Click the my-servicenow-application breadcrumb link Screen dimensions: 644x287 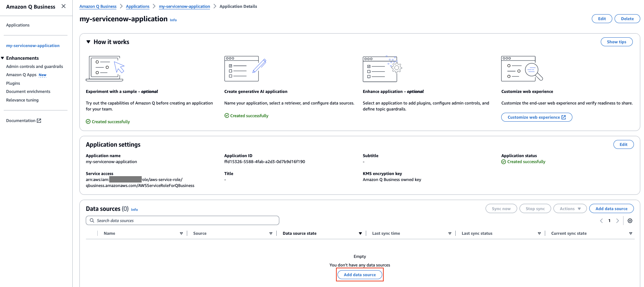point(185,6)
